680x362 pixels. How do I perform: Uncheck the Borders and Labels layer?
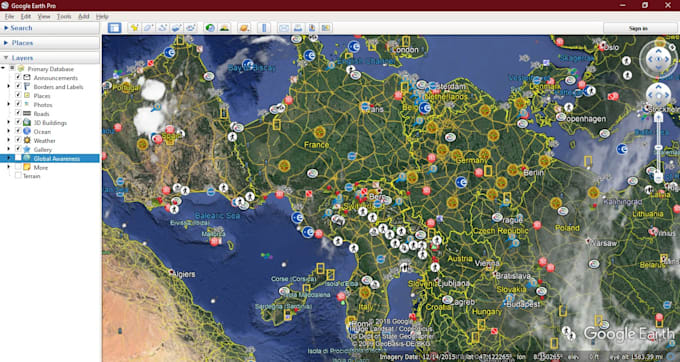tap(18, 87)
